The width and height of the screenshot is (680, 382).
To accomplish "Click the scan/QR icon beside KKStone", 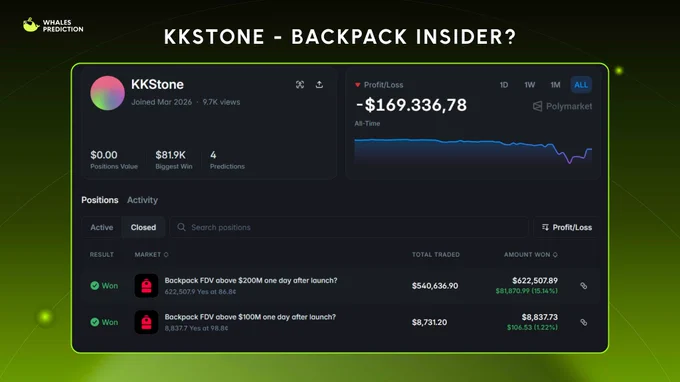I will pyautogui.click(x=300, y=85).
